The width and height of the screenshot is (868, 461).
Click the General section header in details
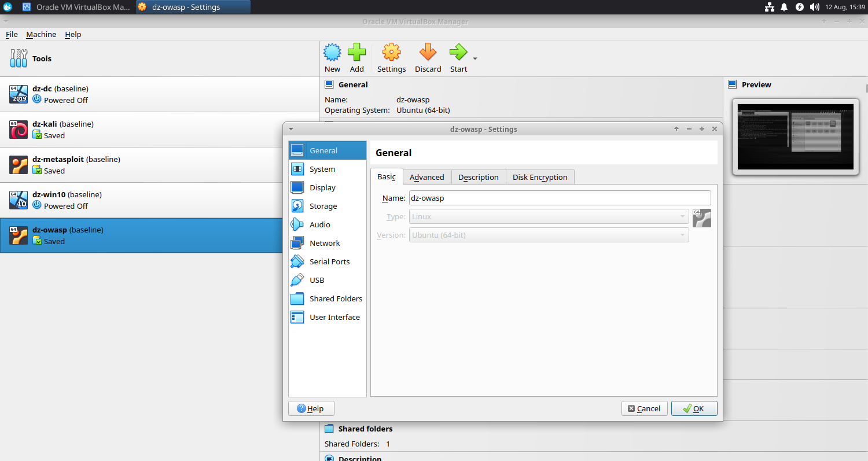(x=353, y=84)
